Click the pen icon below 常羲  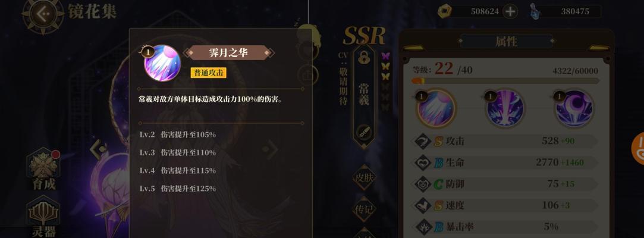tap(363, 131)
